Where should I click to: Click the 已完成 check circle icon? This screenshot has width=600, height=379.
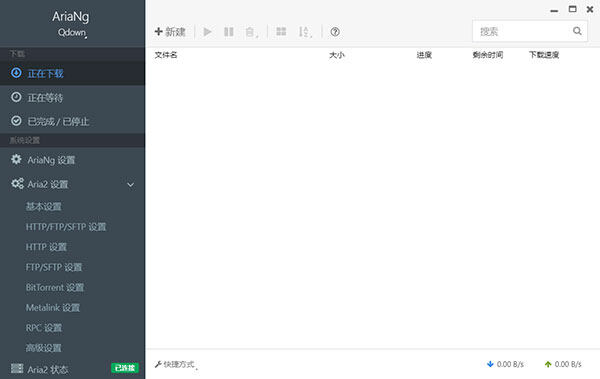[x=16, y=121]
